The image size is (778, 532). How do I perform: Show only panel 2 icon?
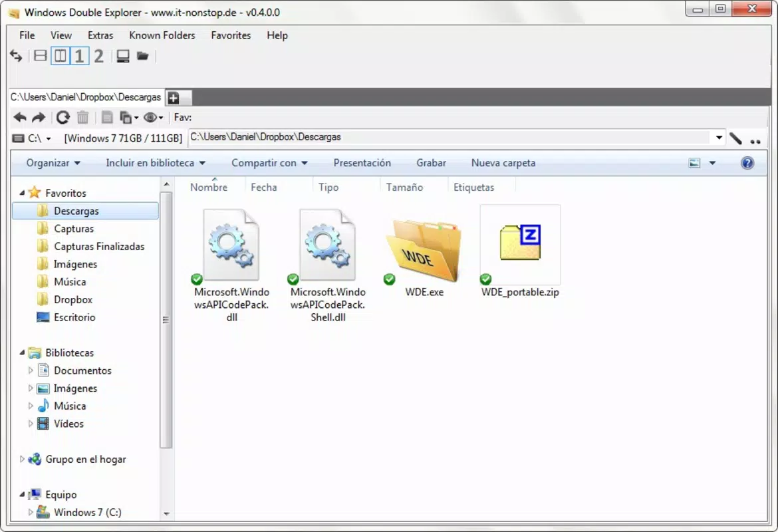coord(98,56)
